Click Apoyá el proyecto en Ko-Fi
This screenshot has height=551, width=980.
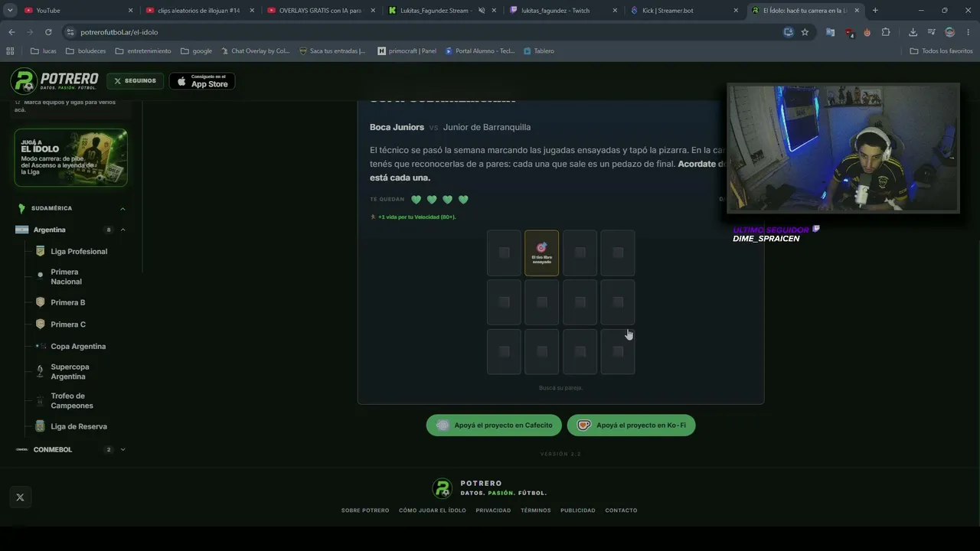click(631, 425)
